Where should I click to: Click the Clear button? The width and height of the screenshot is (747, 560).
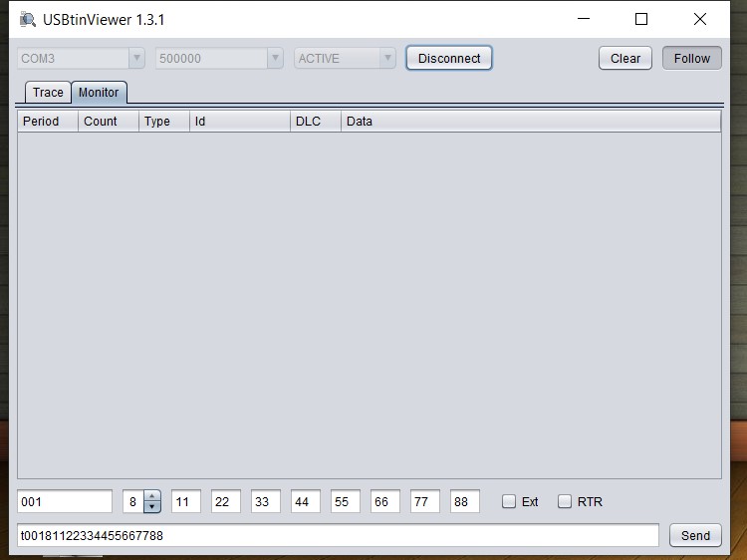pos(624,58)
